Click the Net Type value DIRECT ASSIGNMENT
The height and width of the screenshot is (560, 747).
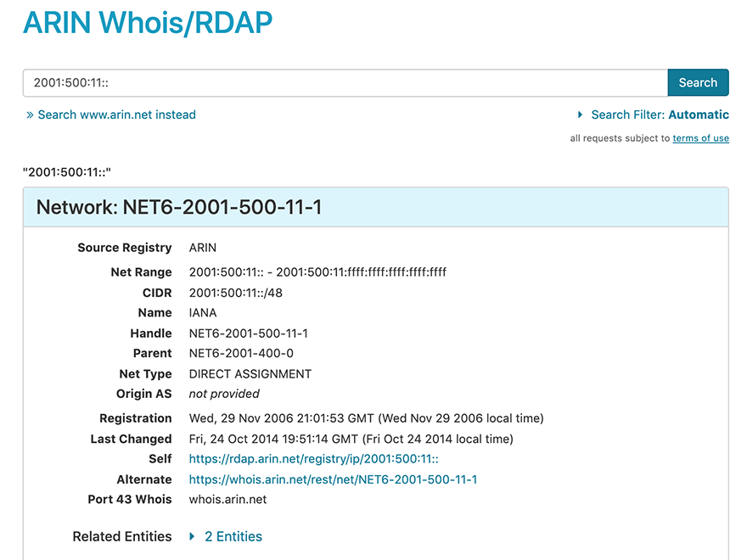250,374
